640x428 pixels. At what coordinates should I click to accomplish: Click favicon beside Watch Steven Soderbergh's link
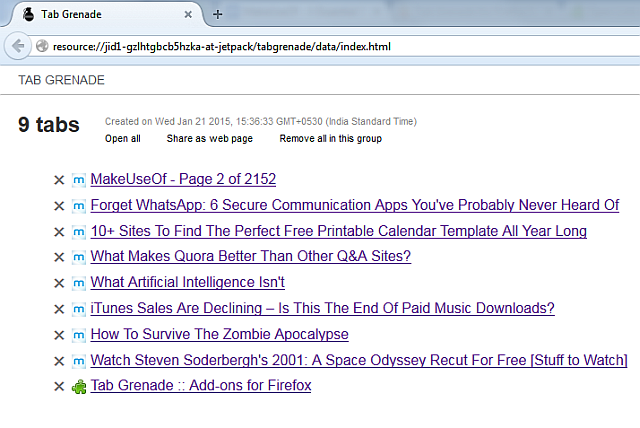[79, 361]
